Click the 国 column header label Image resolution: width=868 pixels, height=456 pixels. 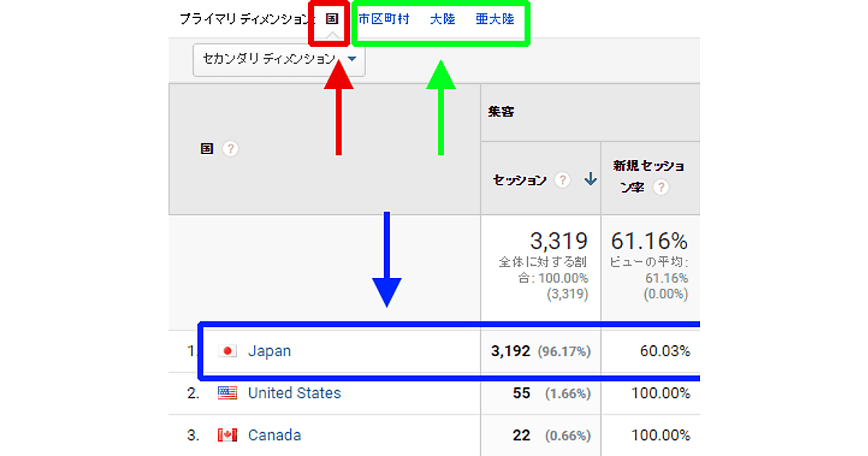(x=207, y=148)
